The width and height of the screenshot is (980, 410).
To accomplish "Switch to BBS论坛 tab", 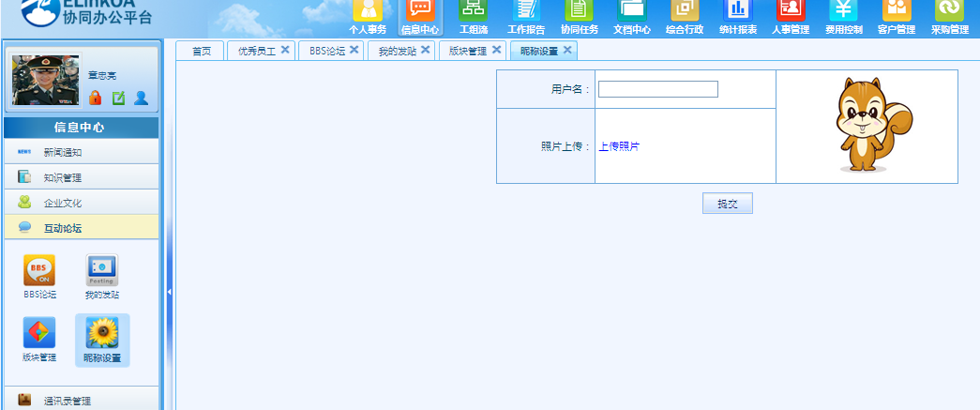I will tap(327, 52).
